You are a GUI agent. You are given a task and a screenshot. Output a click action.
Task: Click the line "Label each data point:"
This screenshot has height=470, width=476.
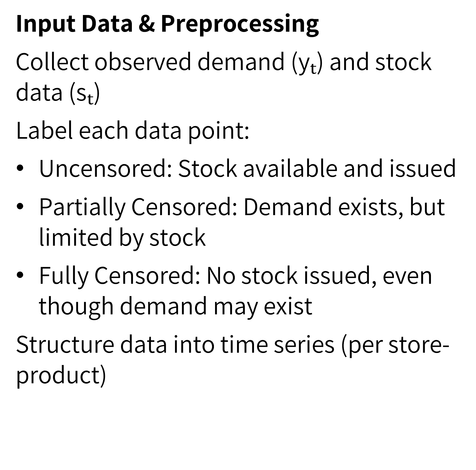coord(132,131)
